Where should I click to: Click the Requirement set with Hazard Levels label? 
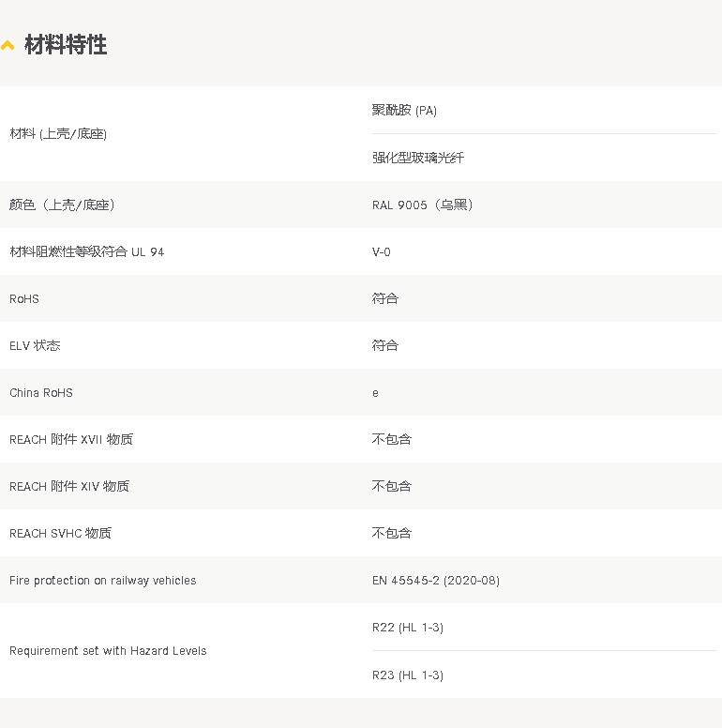point(108,651)
